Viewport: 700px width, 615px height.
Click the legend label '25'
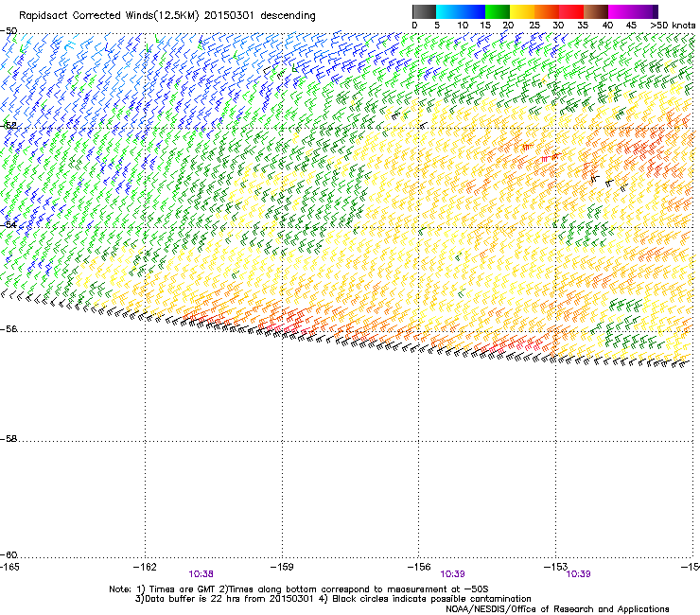pyautogui.click(x=534, y=26)
